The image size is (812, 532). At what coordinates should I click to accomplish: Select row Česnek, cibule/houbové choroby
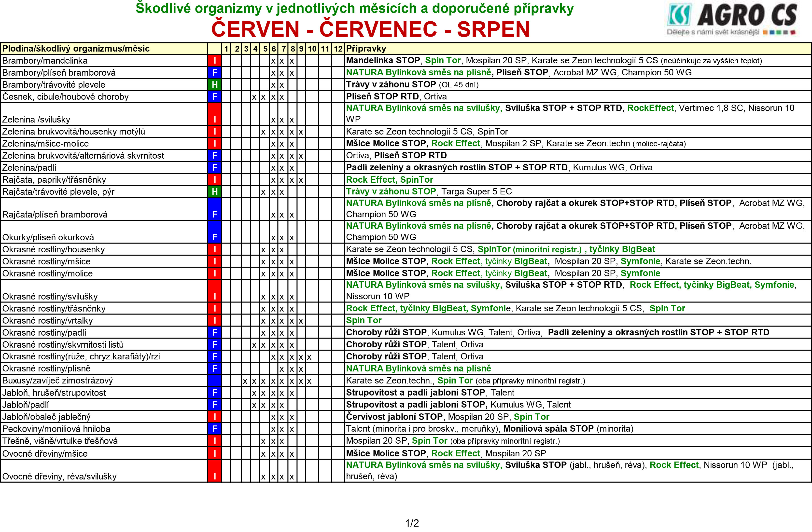[x=406, y=96]
